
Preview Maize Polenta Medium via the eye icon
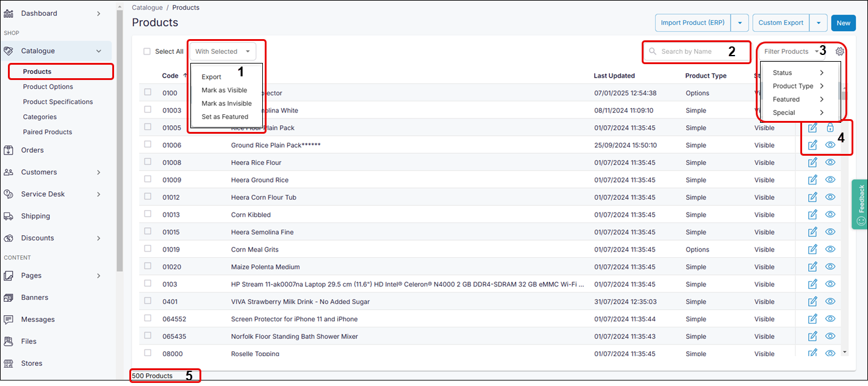pos(830,266)
